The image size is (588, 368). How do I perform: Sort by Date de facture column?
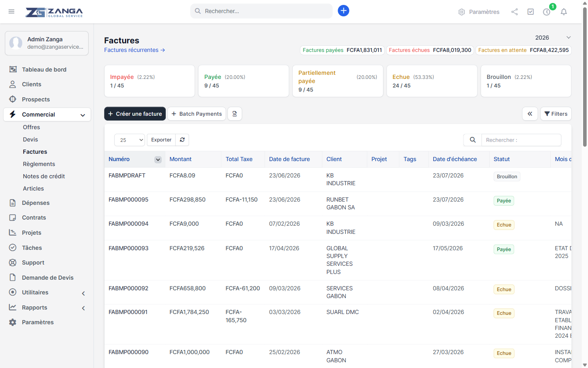tap(290, 159)
